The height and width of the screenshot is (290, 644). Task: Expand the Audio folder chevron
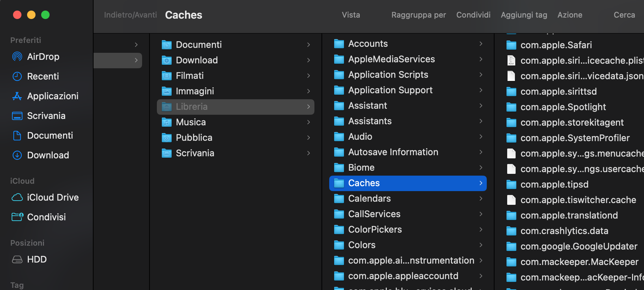481,137
